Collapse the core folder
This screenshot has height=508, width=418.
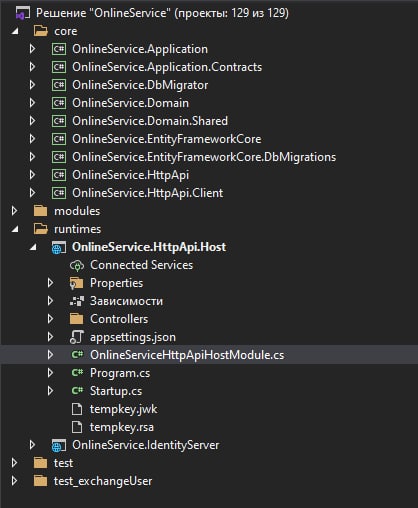(x=15, y=31)
